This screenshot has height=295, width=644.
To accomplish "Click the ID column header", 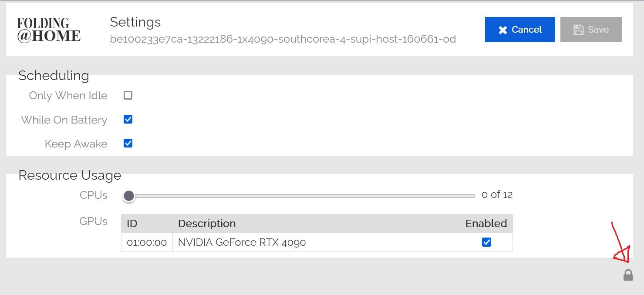I will pos(132,223).
